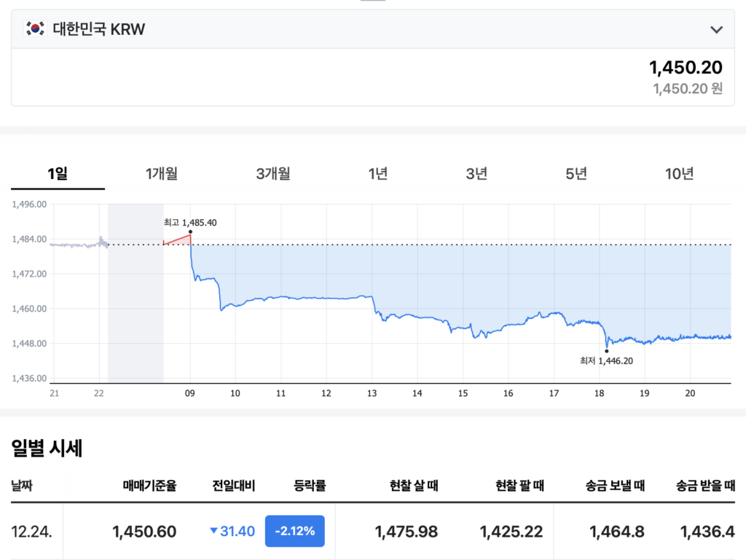
Task: Select the 3년 chart period
Action: 476,173
